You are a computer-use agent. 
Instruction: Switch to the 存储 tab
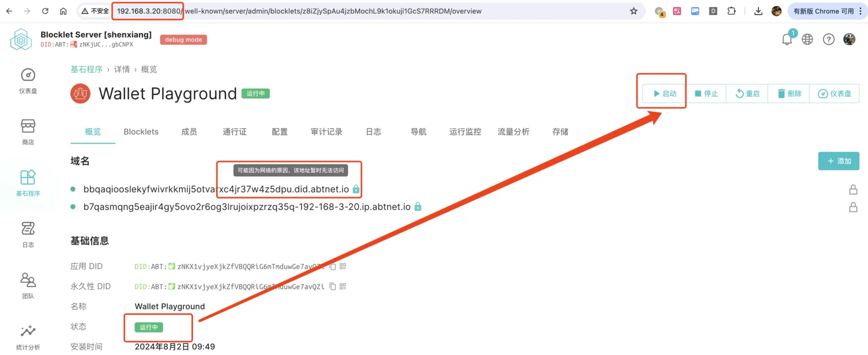coord(560,132)
